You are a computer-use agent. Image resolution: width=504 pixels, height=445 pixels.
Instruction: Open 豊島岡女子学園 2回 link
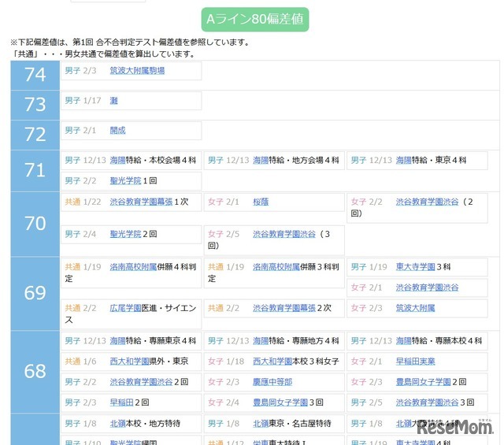[424, 382]
